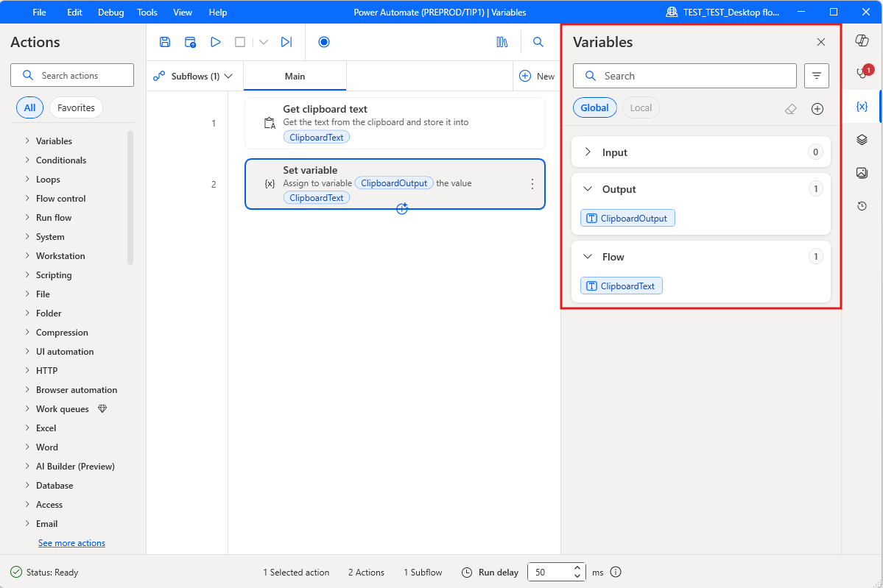Open the assets library icon

(502, 42)
